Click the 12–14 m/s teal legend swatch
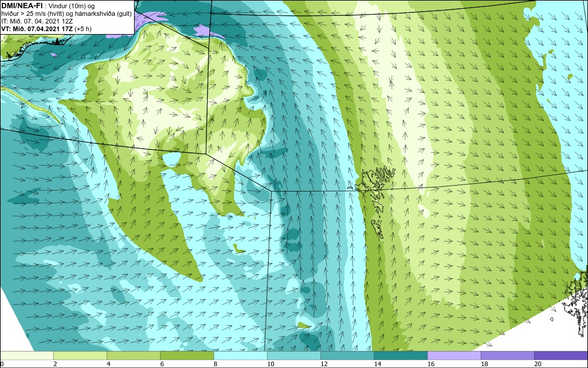The height and width of the screenshot is (368, 588). (x=348, y=356)
